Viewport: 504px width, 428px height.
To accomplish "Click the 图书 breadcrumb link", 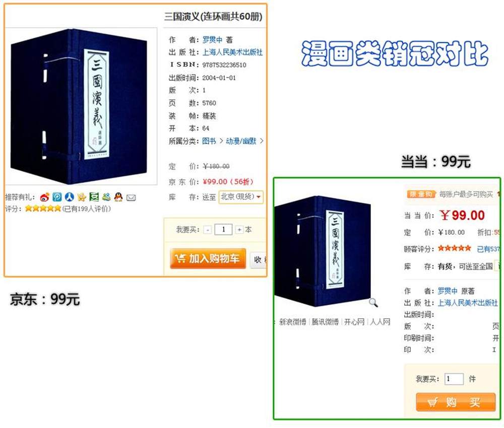I will coord(209,141).
